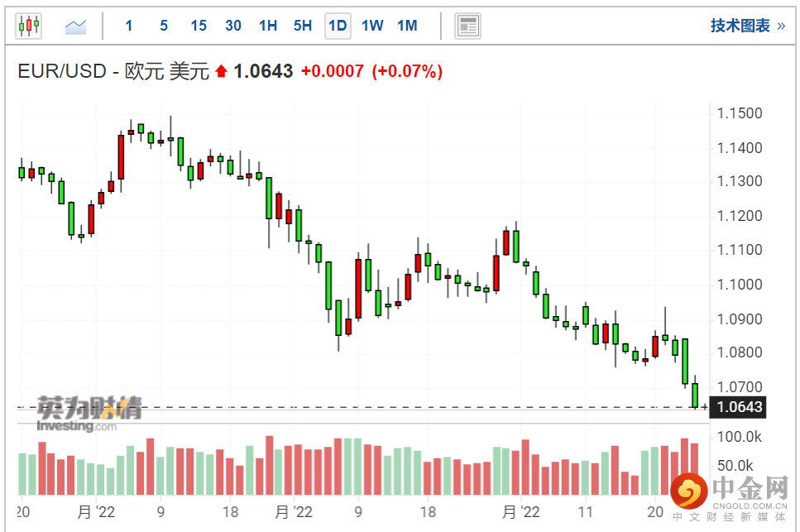Choose the 5H timeframe

coord(303,26)
